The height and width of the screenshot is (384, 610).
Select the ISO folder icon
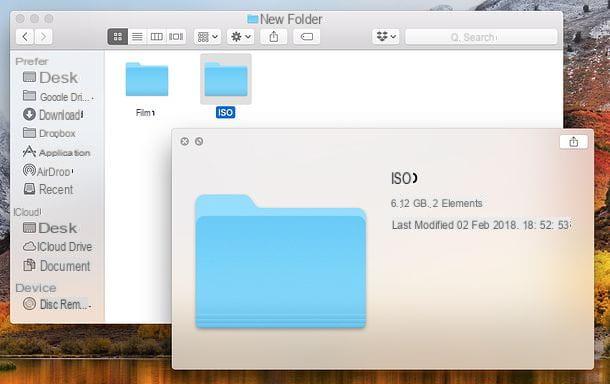pos(226,79)
